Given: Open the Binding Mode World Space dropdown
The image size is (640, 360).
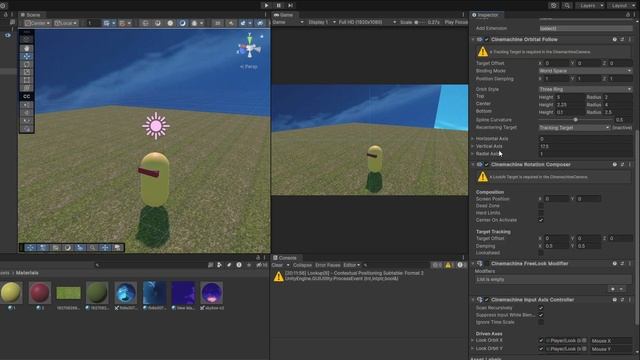Looking at the screenshot, I should (x=585, y=71).
